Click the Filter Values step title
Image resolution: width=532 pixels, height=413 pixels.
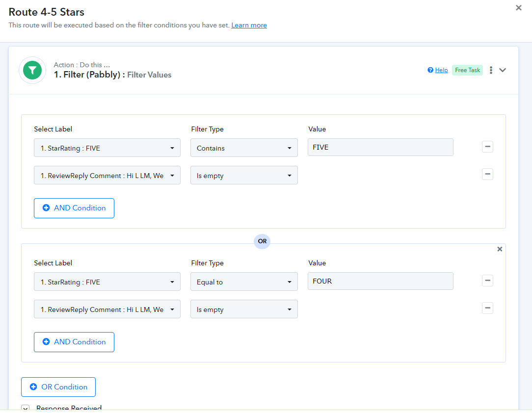pyautogui.click(x=149, y=75)
